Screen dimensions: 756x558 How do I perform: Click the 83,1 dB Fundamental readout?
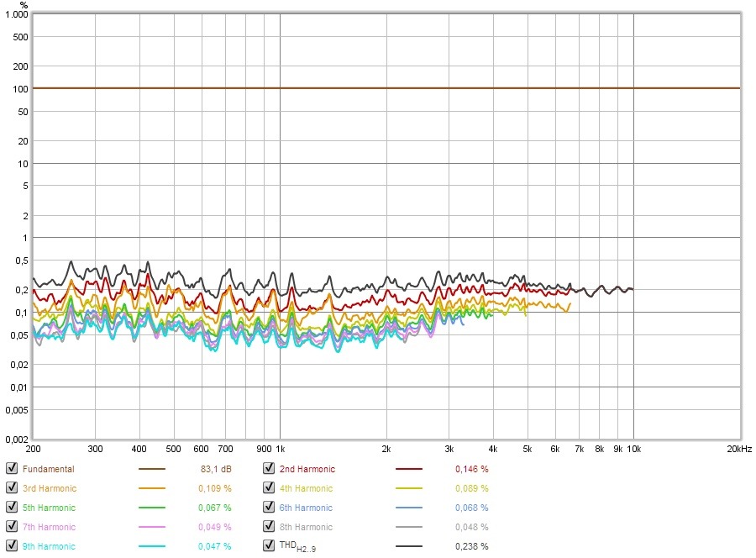click(x=215, y=469)
